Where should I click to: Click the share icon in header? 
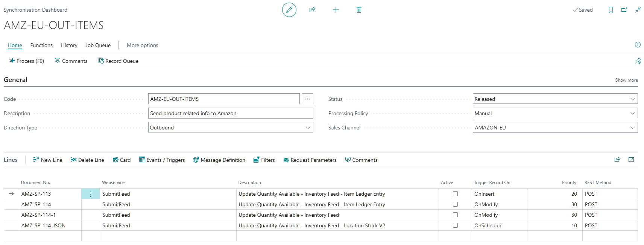[x=312, y=10]
